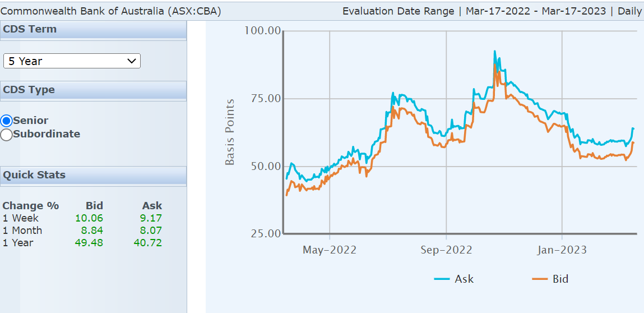The height and width of the screenshot is (313, 644).
Task: Click the 75.00 y-axis label
Action: [x=265, y=99]
